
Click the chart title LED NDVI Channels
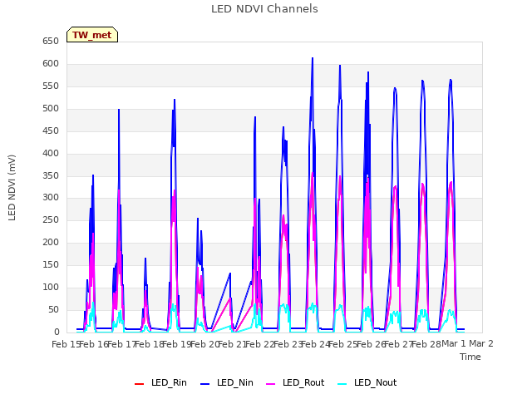coord(264,9)
